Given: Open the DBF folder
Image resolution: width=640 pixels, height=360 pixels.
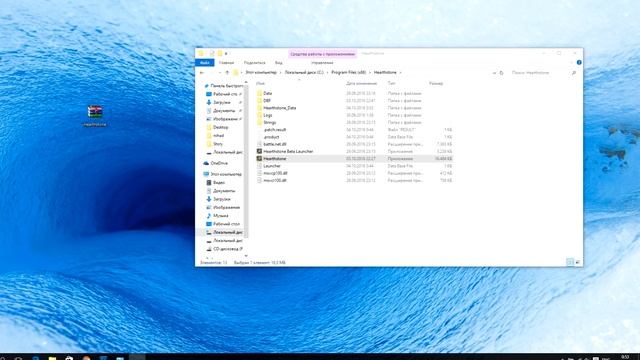Looking at the screenshot, I should tap(267, 101).
